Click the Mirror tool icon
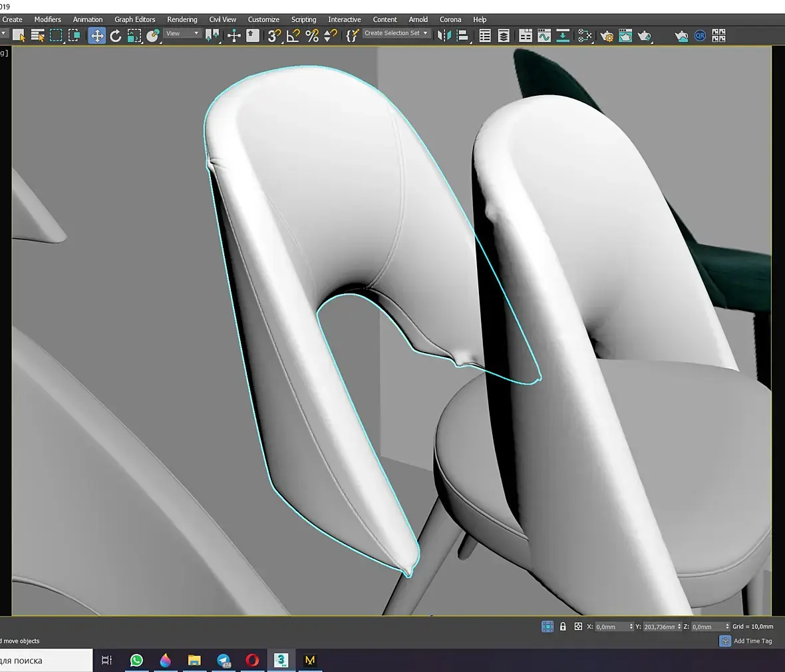The image size is (785, 672). pyautogui.click(x=444, y=36)
